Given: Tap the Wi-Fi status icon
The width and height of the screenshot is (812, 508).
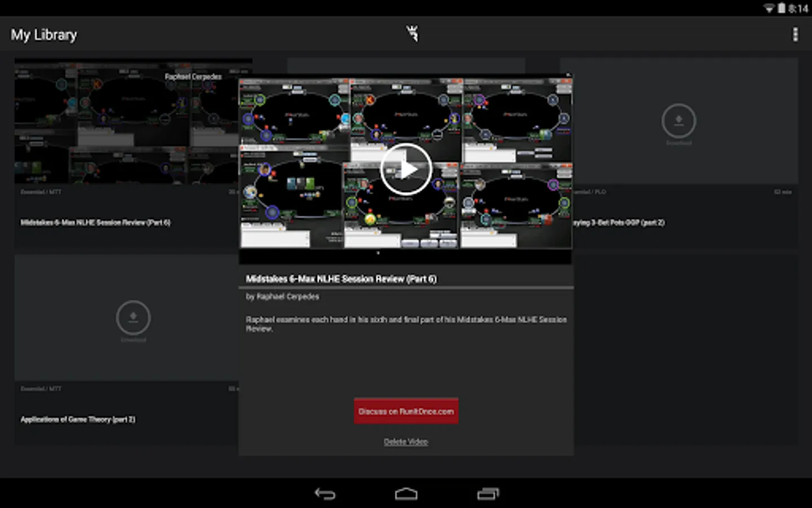Looking at the screenshot, I should coord(769,8).
